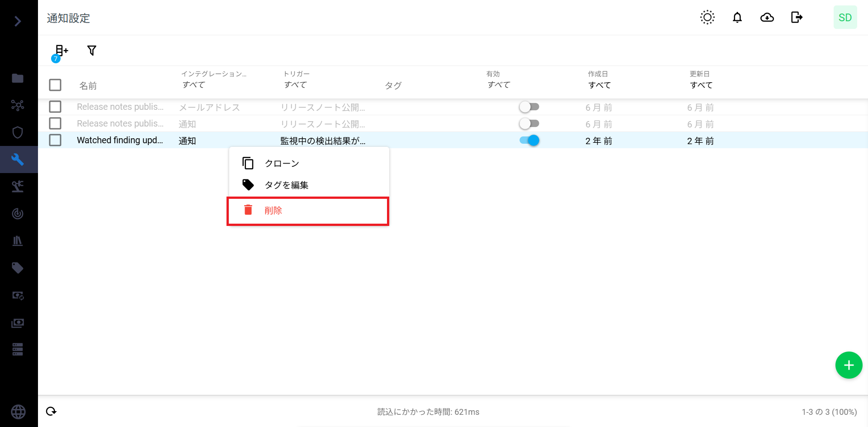Click the filter funnel icon
The width and height of the screenshot is (868, 427).
coord(92,51)
